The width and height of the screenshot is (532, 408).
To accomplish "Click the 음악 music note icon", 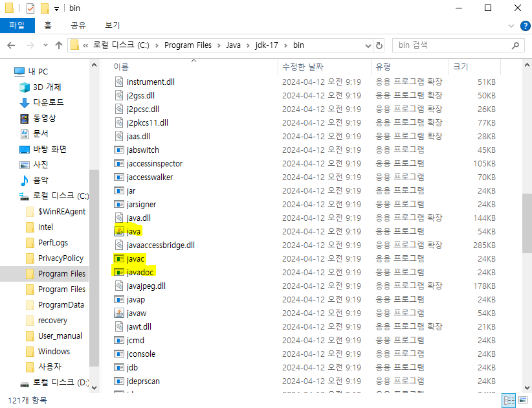I will coord(25,181).
